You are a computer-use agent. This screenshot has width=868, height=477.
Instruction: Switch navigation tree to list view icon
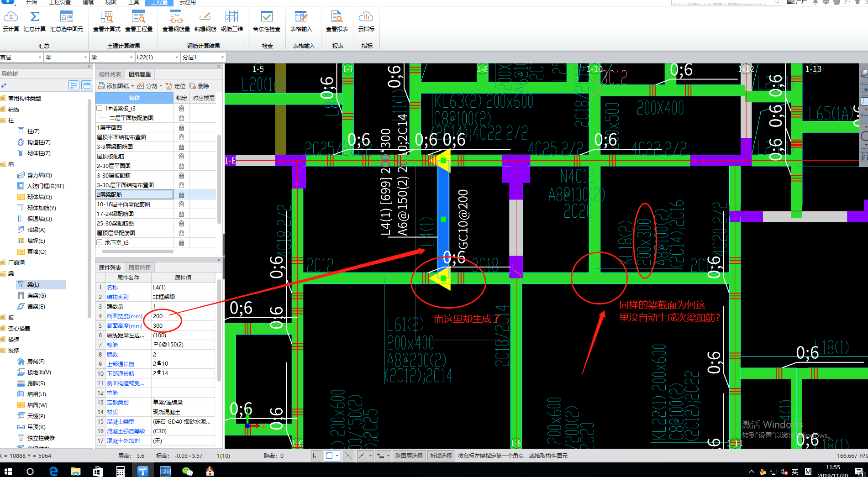click(74, 85)
